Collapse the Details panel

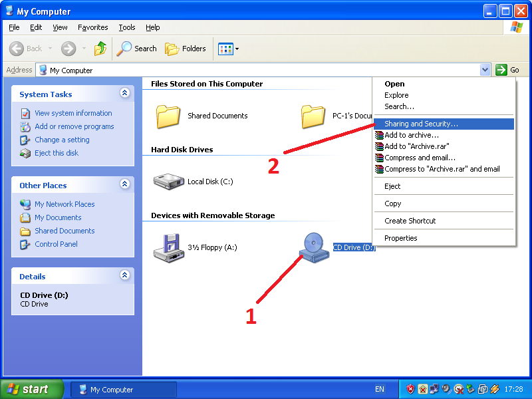coord(125,275)
